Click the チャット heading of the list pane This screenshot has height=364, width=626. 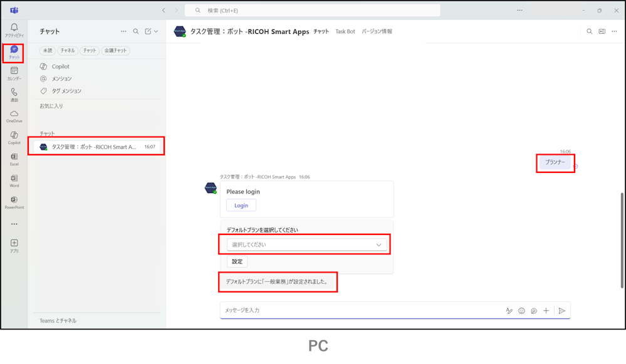pyautogui.click(x=50, y=31)
